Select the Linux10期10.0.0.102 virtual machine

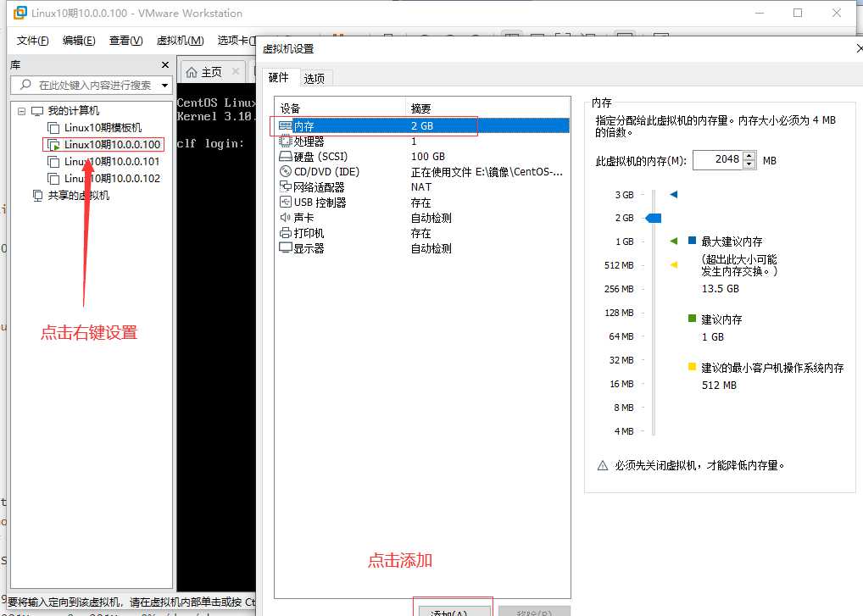(112, 179)
